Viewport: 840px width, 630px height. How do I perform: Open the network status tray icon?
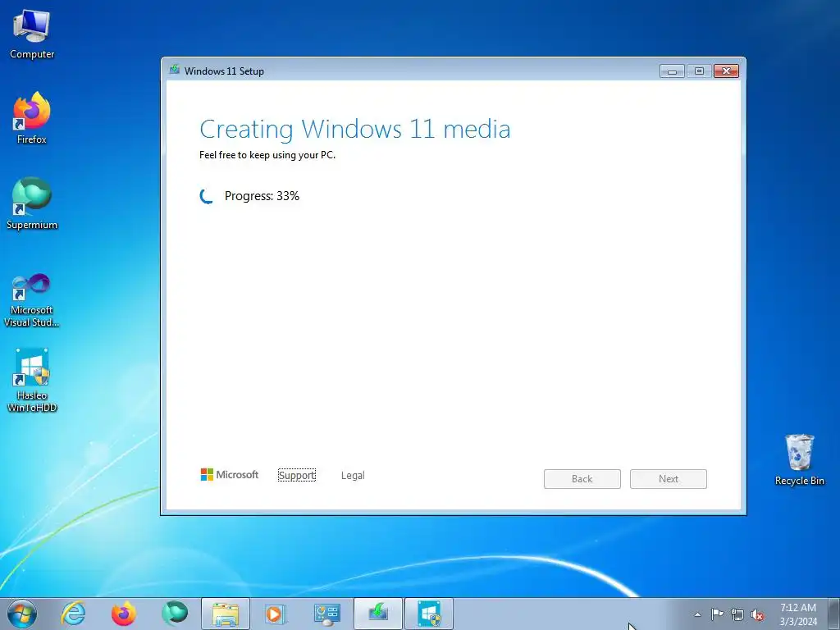(x=737, y=614)
